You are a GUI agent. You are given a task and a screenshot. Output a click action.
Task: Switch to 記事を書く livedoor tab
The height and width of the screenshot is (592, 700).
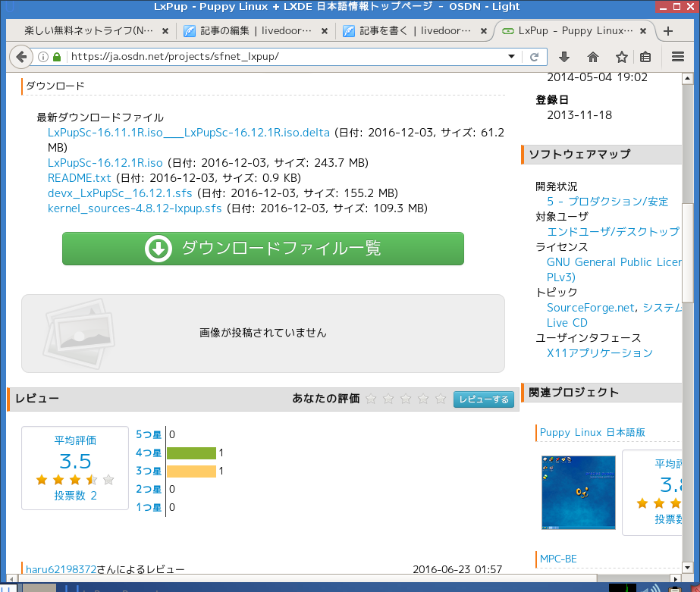(414, 31)
